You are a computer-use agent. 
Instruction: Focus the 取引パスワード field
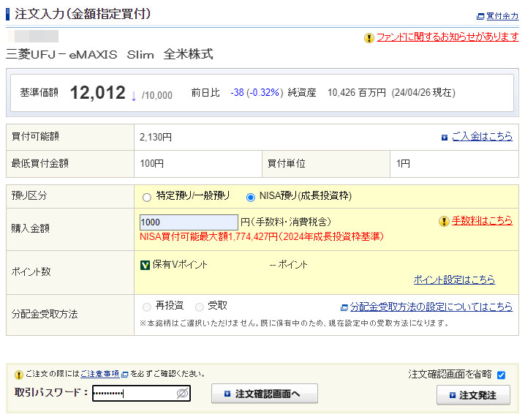coord(133,394)
